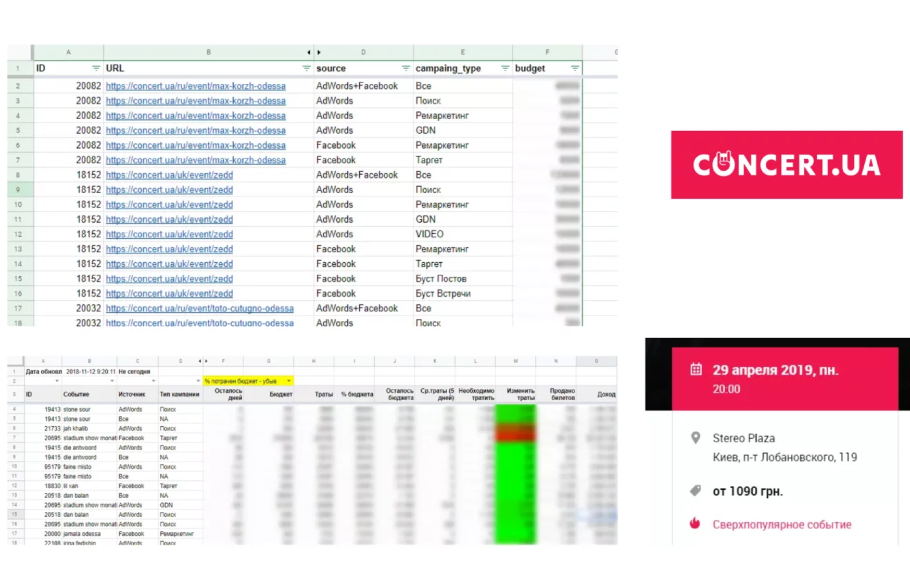This screenshot has width=910, height=588.
Task: Click the red cell in Изменить траты column
Action: tap(515, 433)
